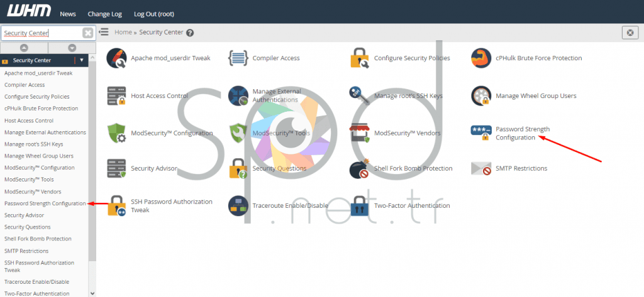Open SMTP Restrictions text link
Image resolution: width=644 pixels, height=297 pixels.
521,169
